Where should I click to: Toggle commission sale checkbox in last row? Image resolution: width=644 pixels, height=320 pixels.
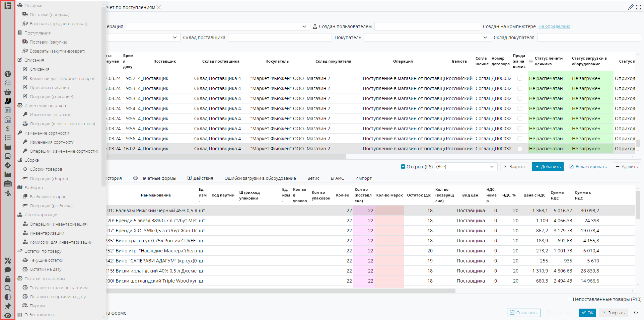click(519, 149)
